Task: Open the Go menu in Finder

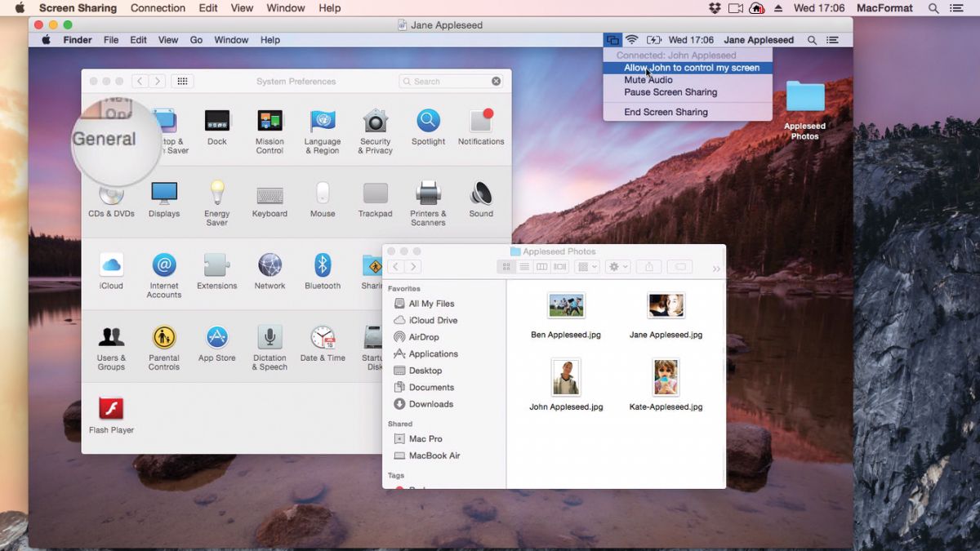Action: coord(196,40)
